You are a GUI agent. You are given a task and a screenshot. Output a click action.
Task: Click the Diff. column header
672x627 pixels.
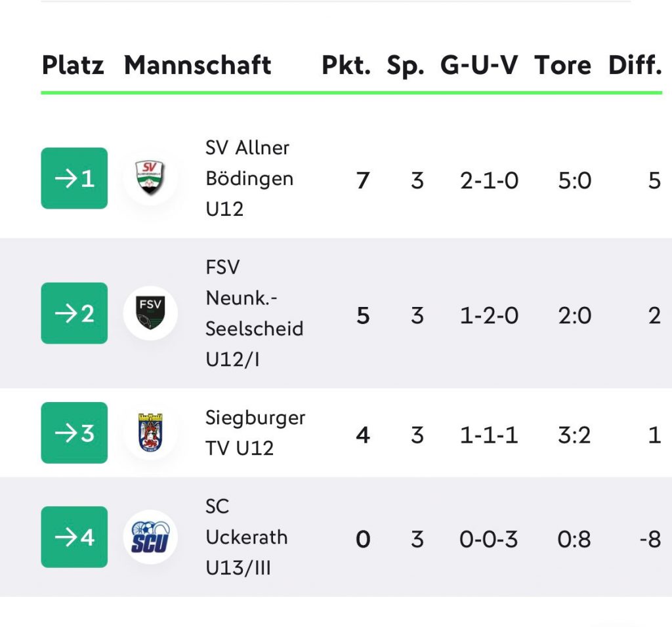635,66
